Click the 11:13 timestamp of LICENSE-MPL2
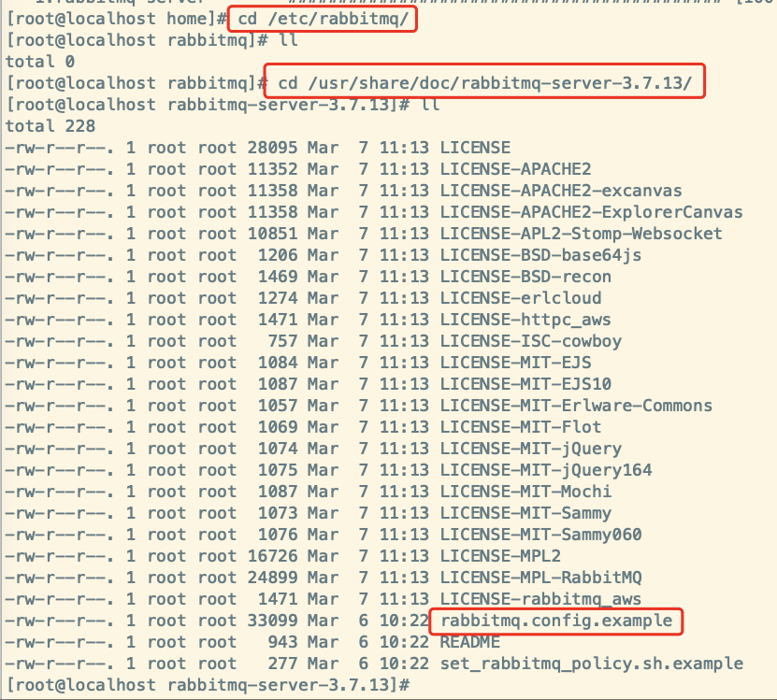This screenshot has width=777, height=700. click(404, 556)
